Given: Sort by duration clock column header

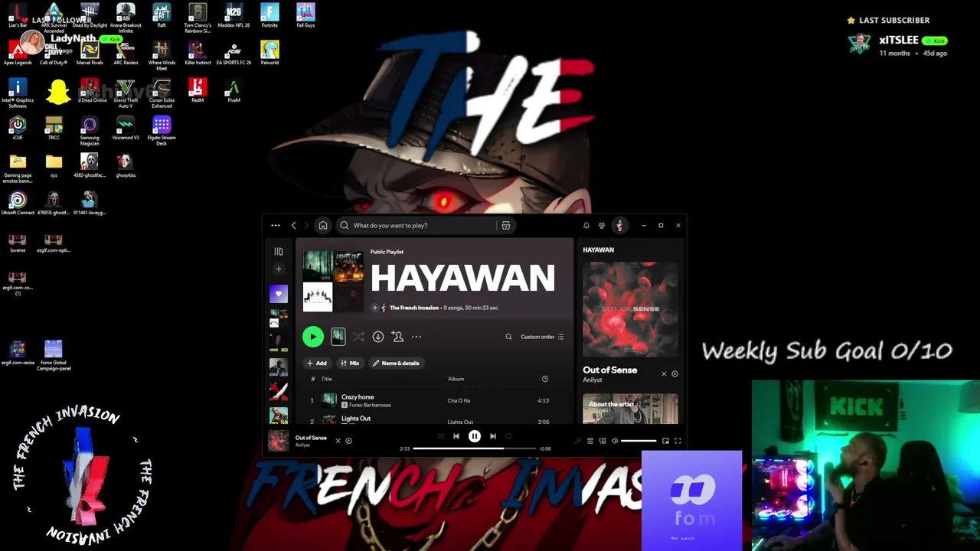Looking at the screenshot, I should pyautogui.click(x=545, y=379).
